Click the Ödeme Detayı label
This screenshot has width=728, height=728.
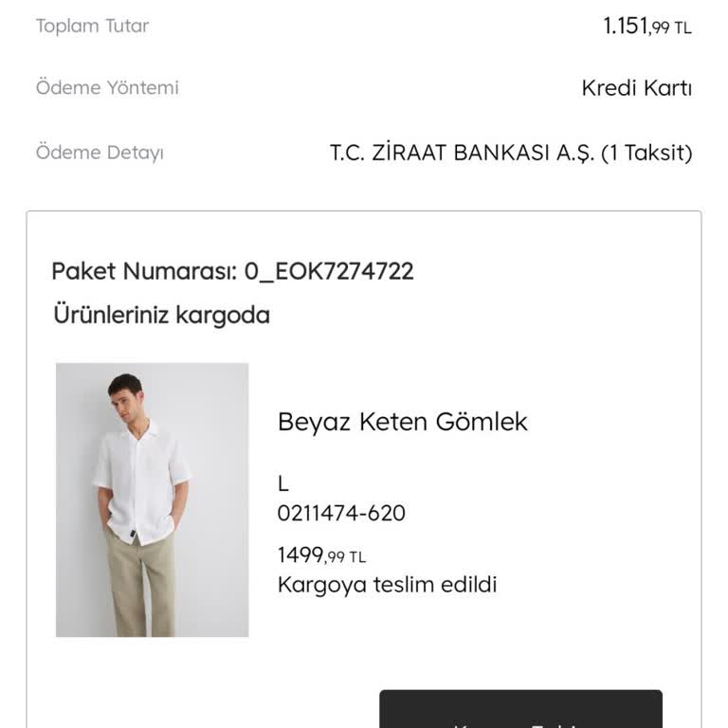100,152
